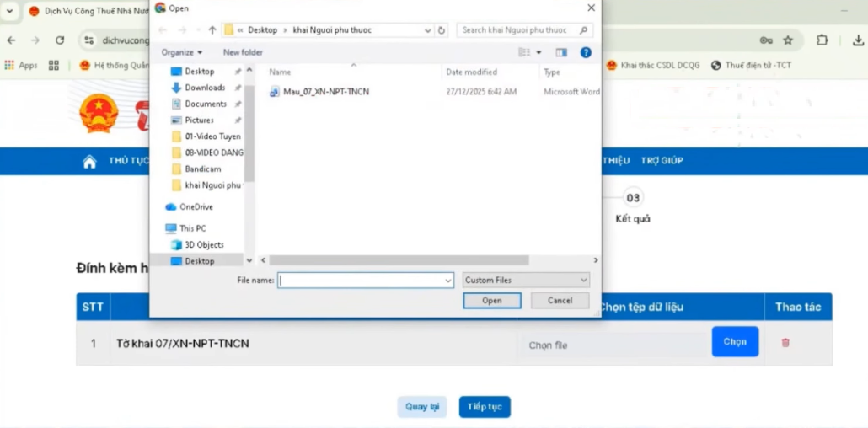868x428 pixels.
Task: Sort files by Date modified column
Action: pyautogui.click(x=471, y=72)
